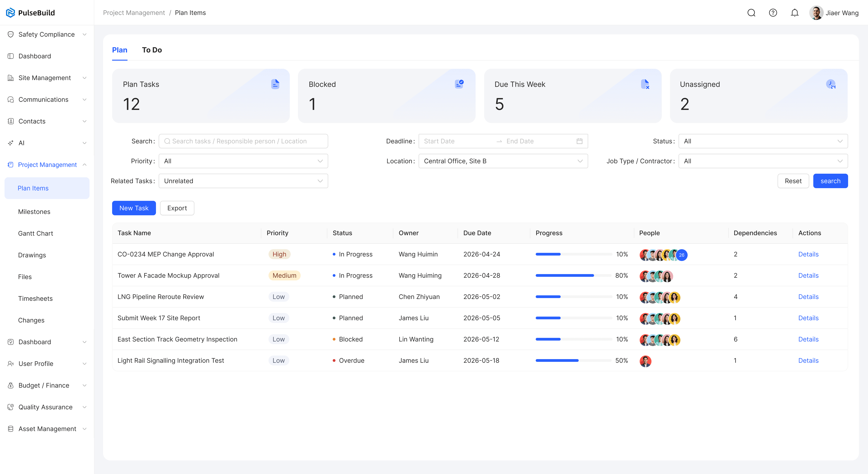Open the Priority dropdown
The width and height of the screenshot is (868, 474).
coord(243,161)
